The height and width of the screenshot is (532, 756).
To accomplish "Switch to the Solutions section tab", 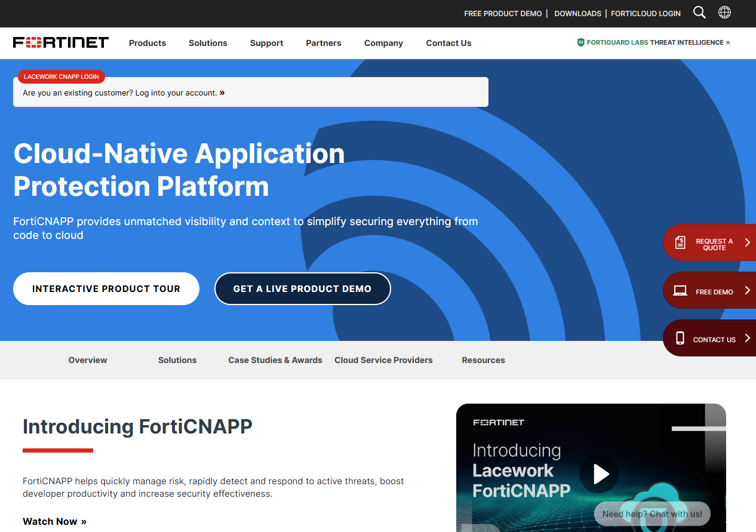I will pos(177,360).
